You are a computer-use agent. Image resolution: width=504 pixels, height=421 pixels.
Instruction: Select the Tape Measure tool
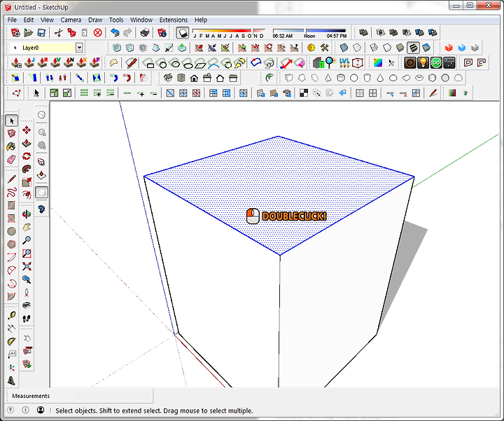[x=12, y=315]
